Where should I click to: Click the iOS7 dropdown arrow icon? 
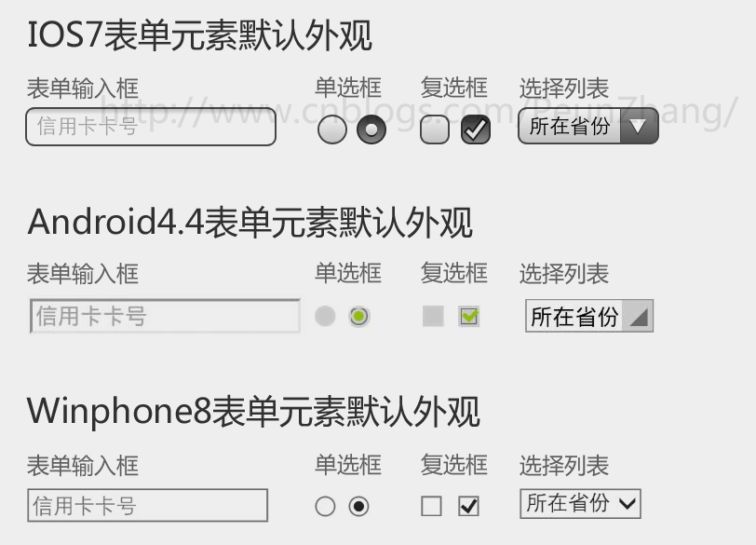click(638, 127)
